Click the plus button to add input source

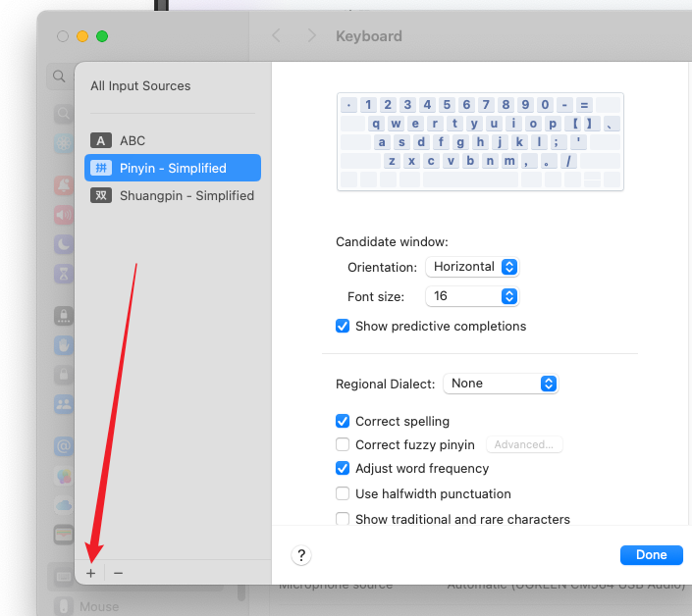click(90, 573)
